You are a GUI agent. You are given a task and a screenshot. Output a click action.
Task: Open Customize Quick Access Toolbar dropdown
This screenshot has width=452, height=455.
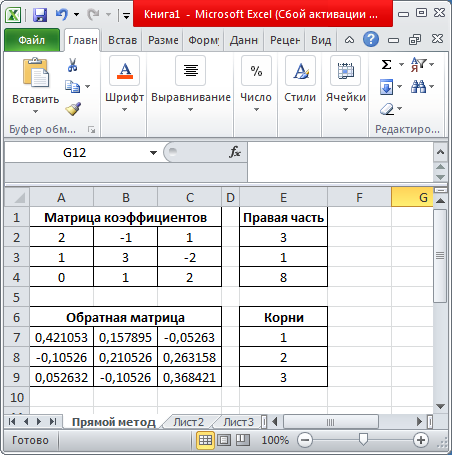[x=126, y=15]
